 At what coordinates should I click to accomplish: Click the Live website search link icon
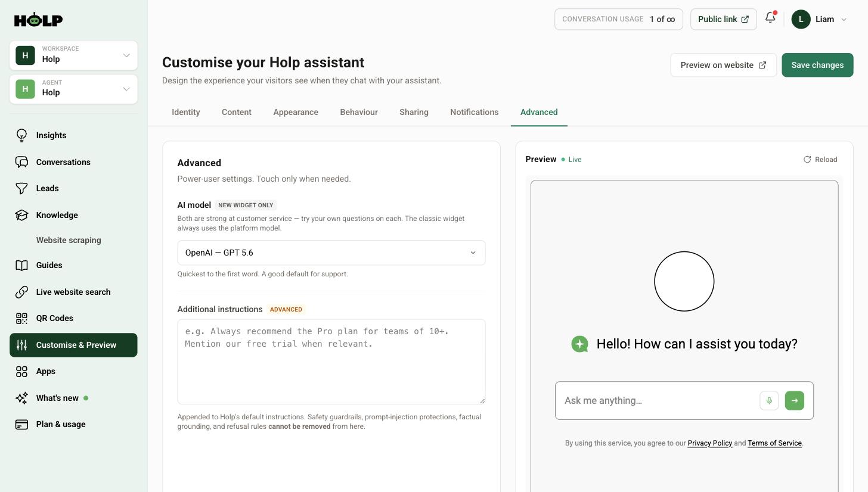pyautogui.click(x=21, y=292)
